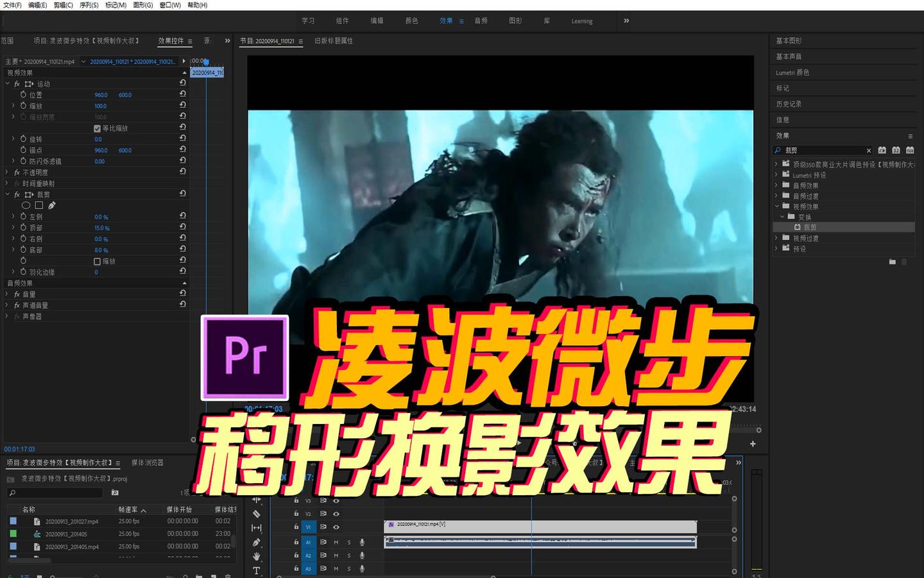Toggle track lock on V1
The width and height of the screenshot is (924, 578).
[x=296, y=527]
